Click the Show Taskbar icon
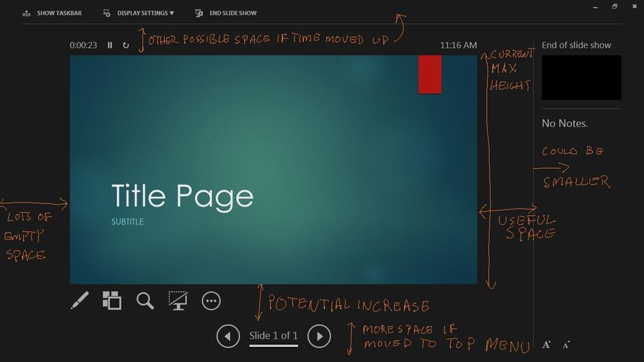The width and height of the screenshot is (644, 362). tap(26, 13)
